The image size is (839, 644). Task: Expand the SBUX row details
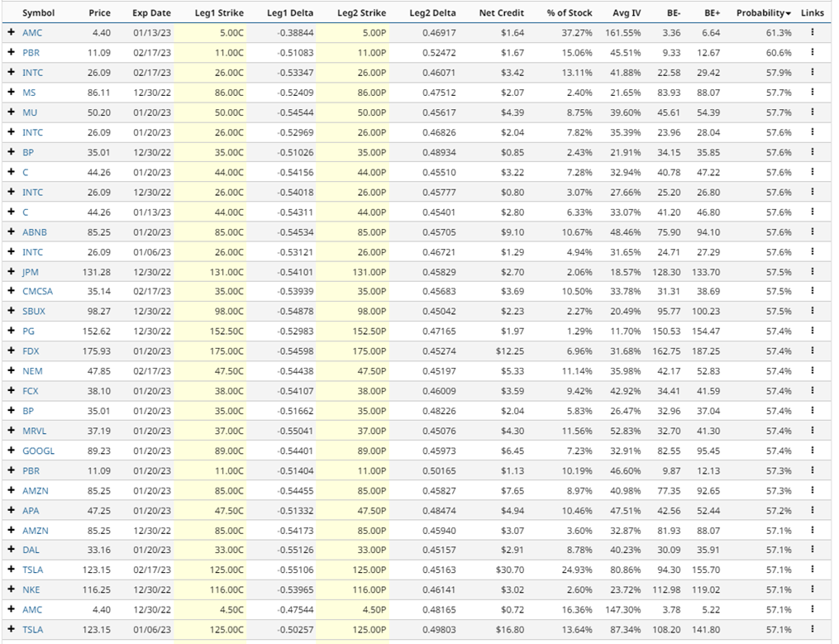coord(12,311)
